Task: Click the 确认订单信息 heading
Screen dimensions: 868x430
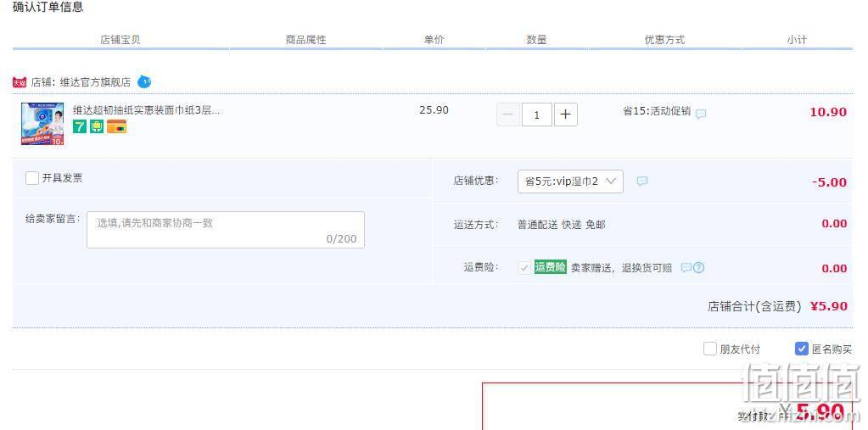Action: (48, 7)
